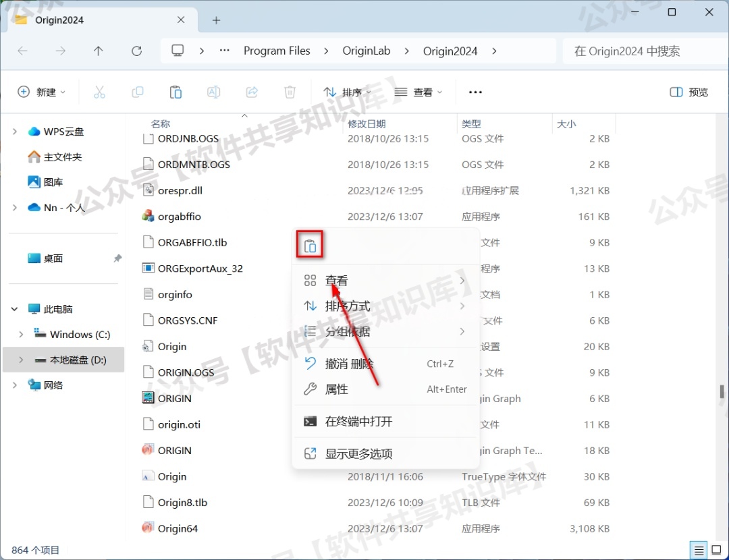Select the ORGSYS.CNF file
This screenshot has height=560, width=729.
[180, 320]
